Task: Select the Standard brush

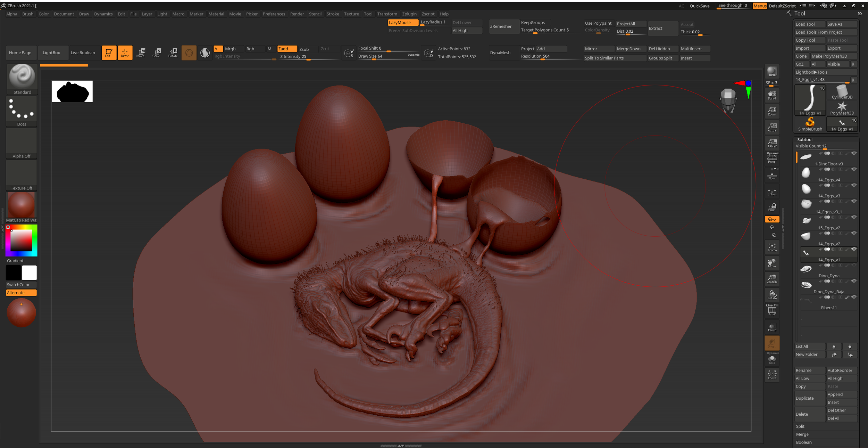Action: pos(22,76)
